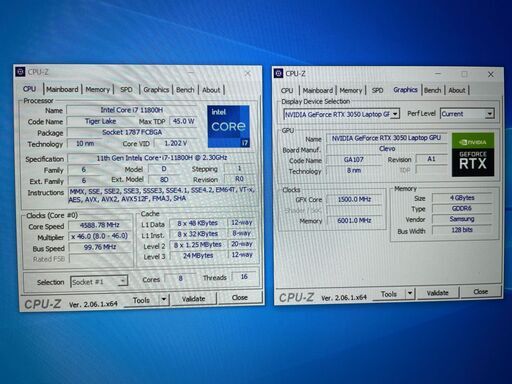Click the Tools button in right CPU-Z window
Screen dimensions: 512x384
click(x=389, y=294)
